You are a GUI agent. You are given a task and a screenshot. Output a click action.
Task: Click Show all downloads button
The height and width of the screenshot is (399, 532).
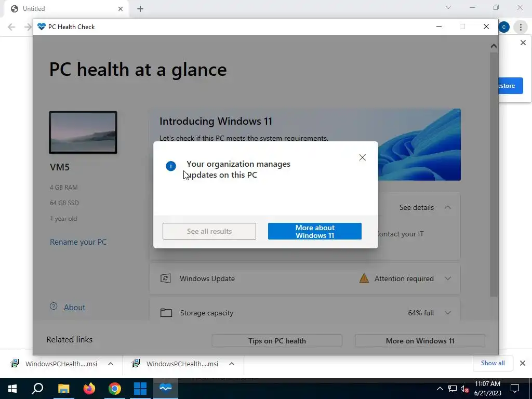(493, 363)
